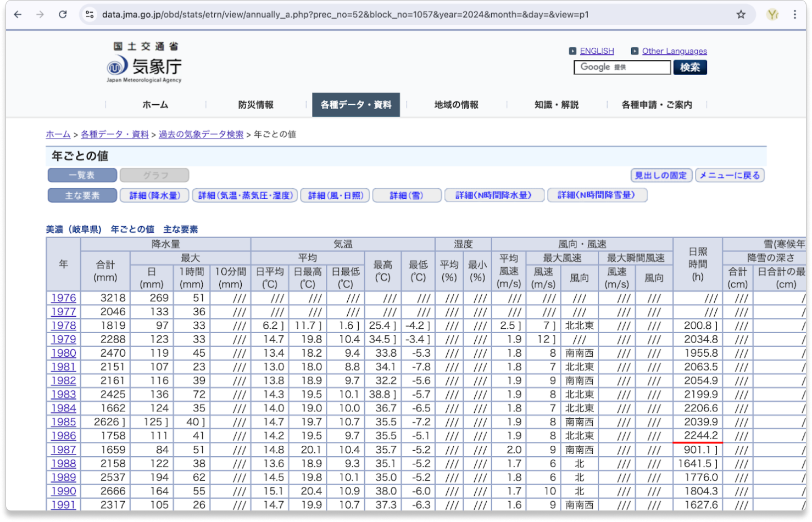Open the 知識・解説 navigation menu
812x522 pixels.
point(557,105)
